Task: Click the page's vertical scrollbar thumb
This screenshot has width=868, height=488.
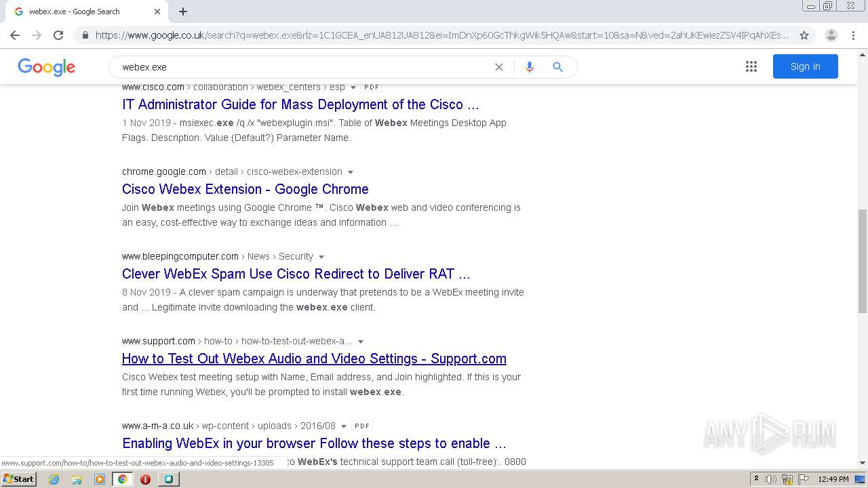Action: pyautogui.click(x=863, y=261)
